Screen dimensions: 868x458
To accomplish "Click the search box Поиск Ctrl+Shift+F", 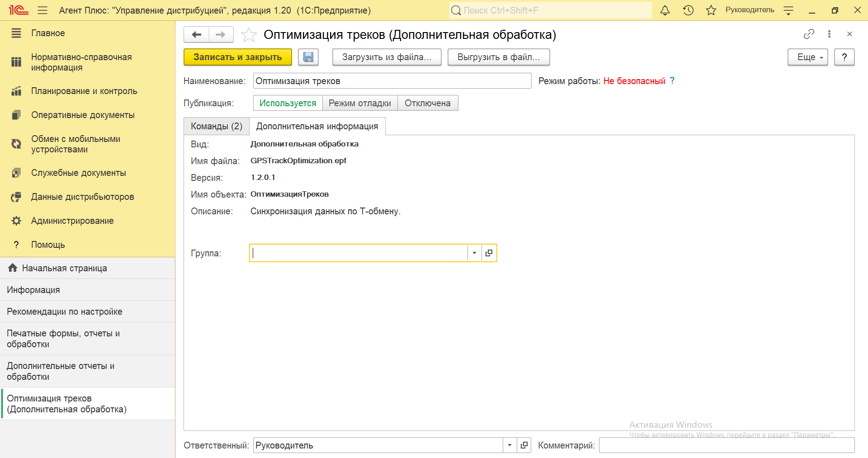I will coord(551,10).
